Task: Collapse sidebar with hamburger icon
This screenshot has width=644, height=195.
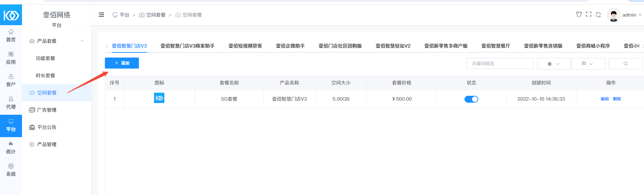Action: (101, 15)
